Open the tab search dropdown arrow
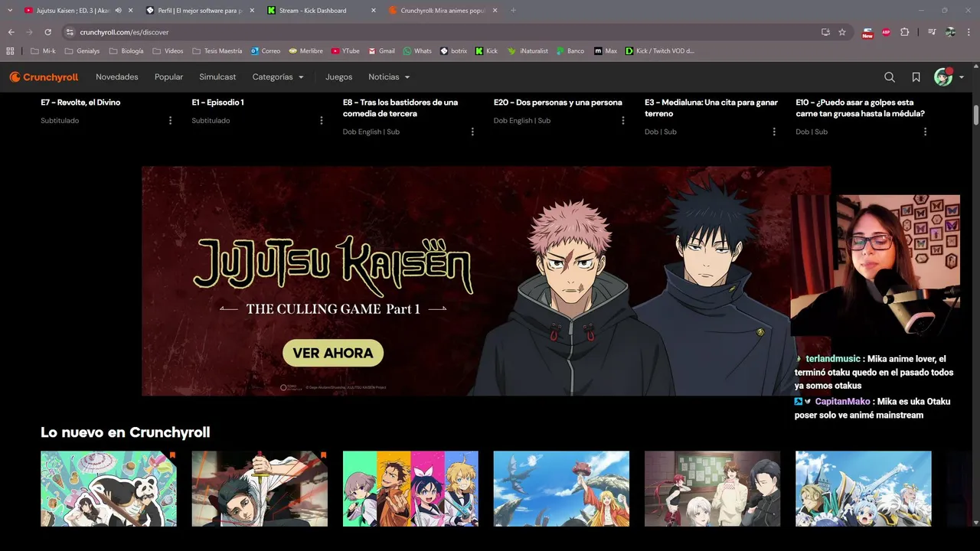Screen dimensions: 980x551 point(10,10)
